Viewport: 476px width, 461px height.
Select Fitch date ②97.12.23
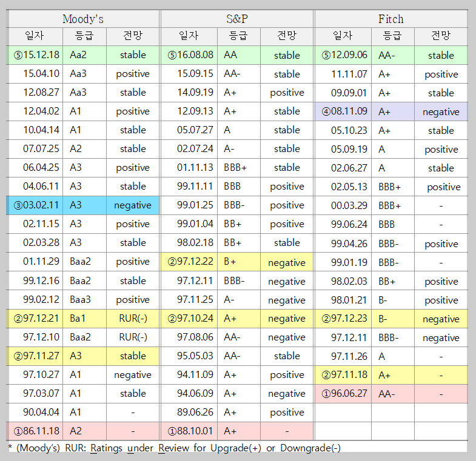(x=343, y=319)
